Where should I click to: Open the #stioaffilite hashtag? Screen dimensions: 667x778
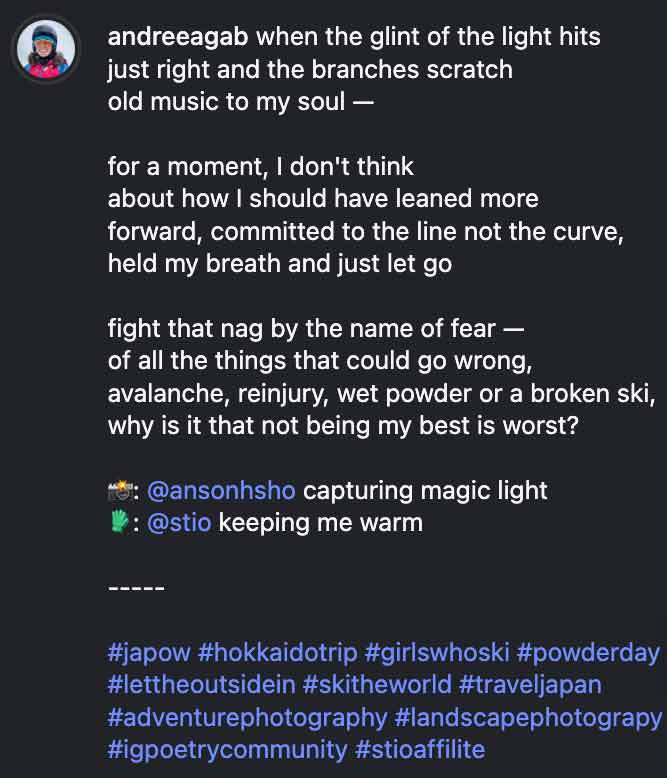pos(420,750)
